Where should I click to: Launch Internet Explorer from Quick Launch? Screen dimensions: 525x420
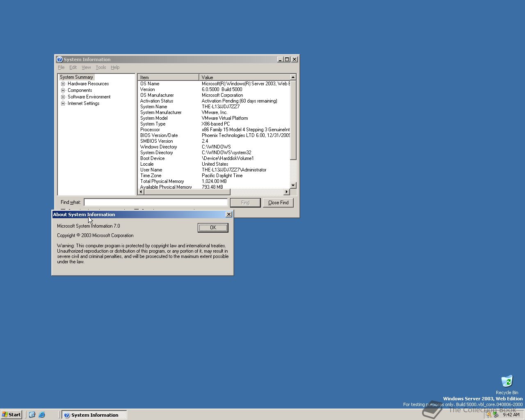pyautogui.click(x=42, y=415)
